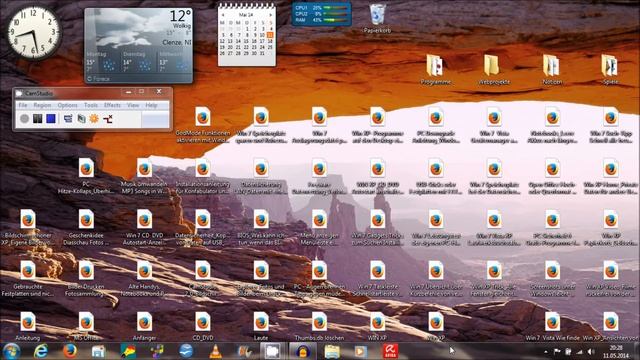This screenshot has width=640, height=360.
Task: Open the Spiele folder
Action: [610, 69]
